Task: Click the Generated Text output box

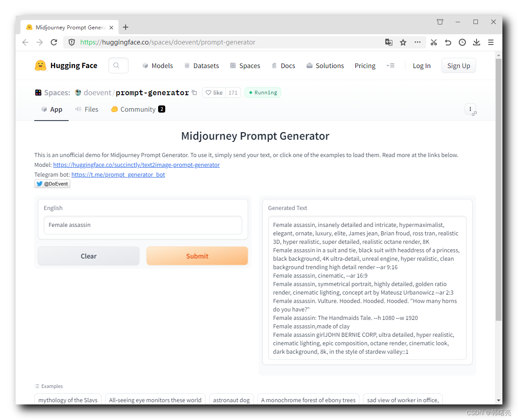Action: pos(367,288)
